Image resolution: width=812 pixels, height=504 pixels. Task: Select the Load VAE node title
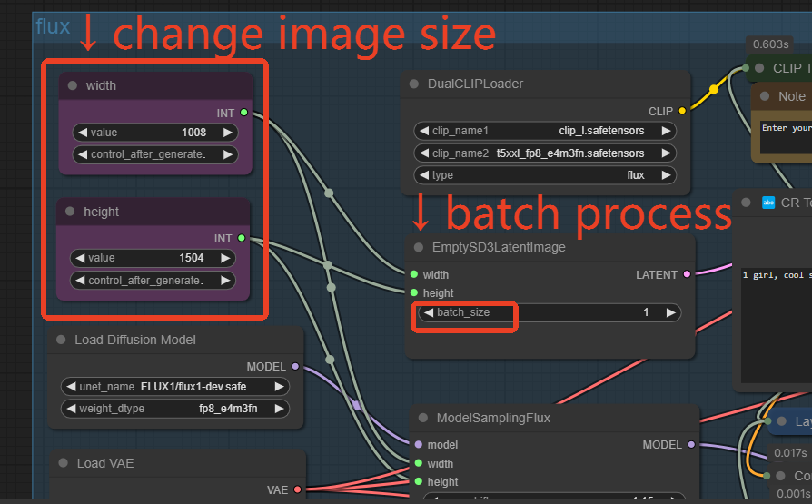coord(105,463)
